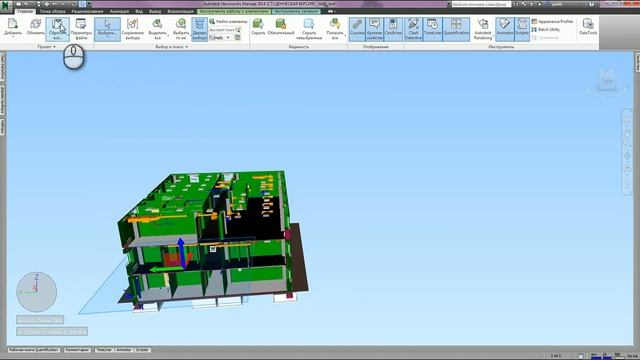Open the application menu N button

5,5
